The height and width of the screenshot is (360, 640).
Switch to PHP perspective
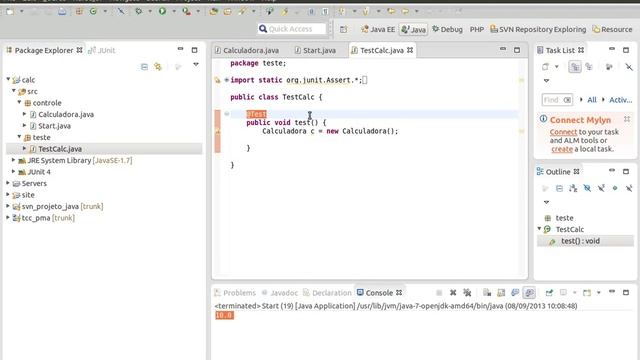click(477, 29)
